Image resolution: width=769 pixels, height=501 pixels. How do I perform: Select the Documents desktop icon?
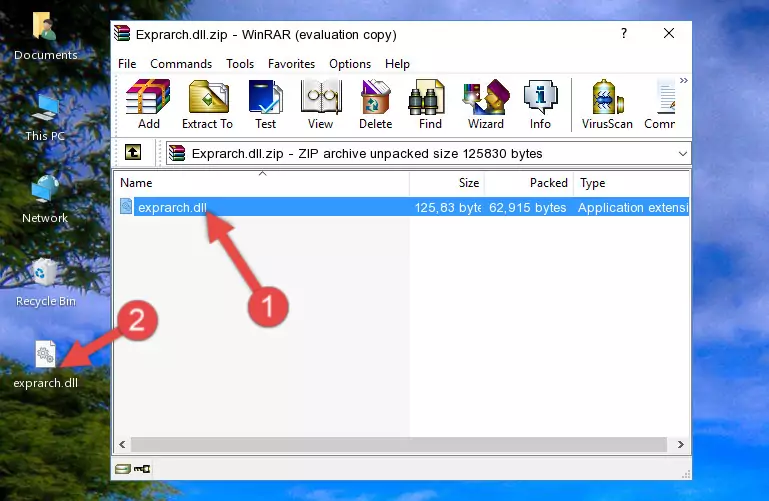(x=45, y=37)
